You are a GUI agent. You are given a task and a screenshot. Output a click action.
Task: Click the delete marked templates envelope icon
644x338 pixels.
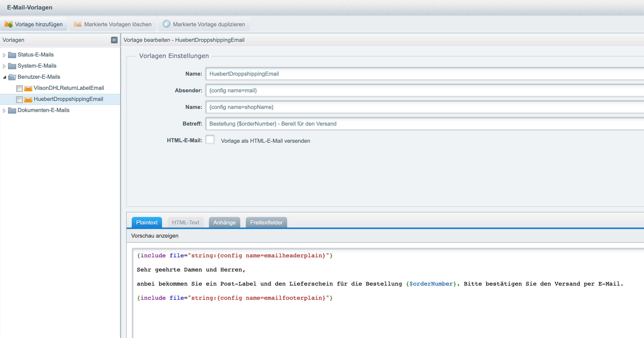(77, 24)
